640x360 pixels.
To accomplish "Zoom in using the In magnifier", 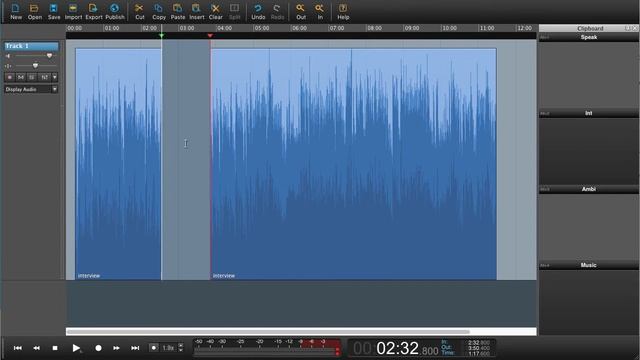I will [320, 11].
